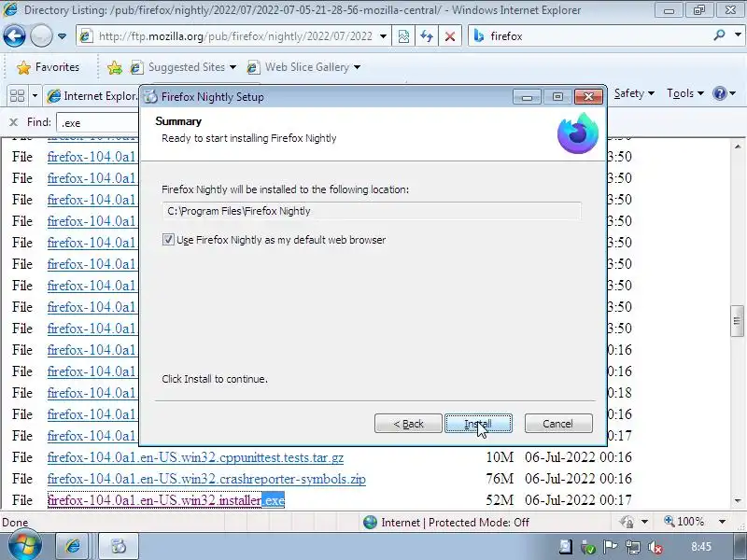Screen dimensions: 747x560
Task: Click the IE page icon in address bar
Action: 86,36
